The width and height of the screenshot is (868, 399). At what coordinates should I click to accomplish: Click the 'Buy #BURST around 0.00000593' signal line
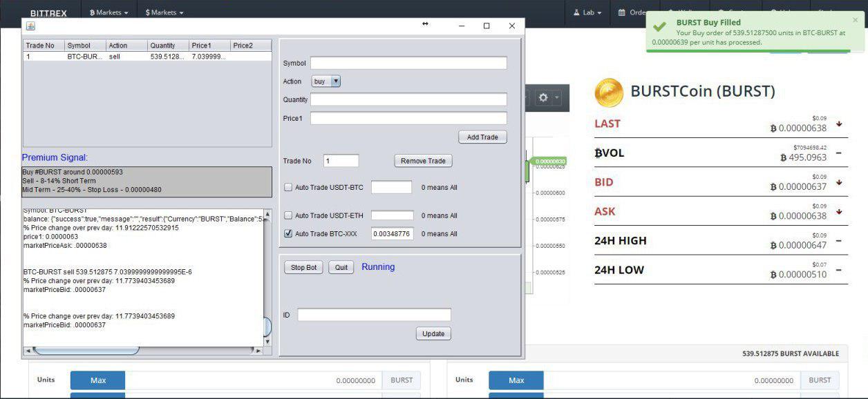click(73, 172)
